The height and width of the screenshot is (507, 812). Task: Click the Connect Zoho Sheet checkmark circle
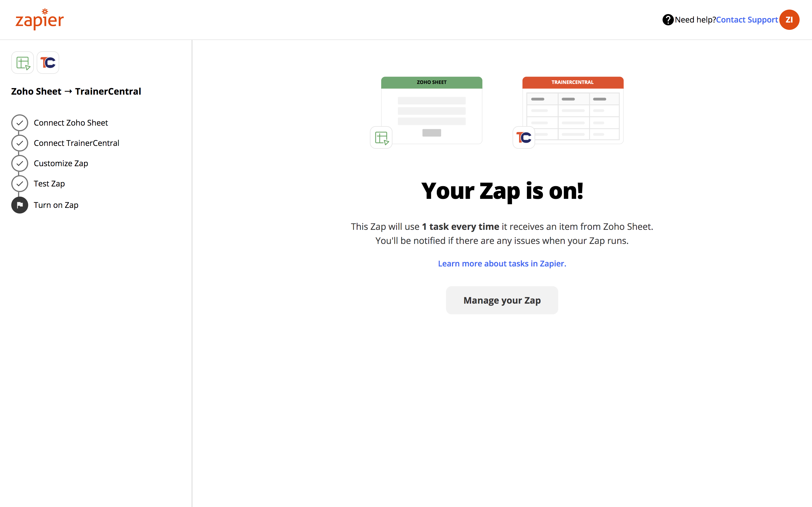pyautogui.click(x=20, y=123)
